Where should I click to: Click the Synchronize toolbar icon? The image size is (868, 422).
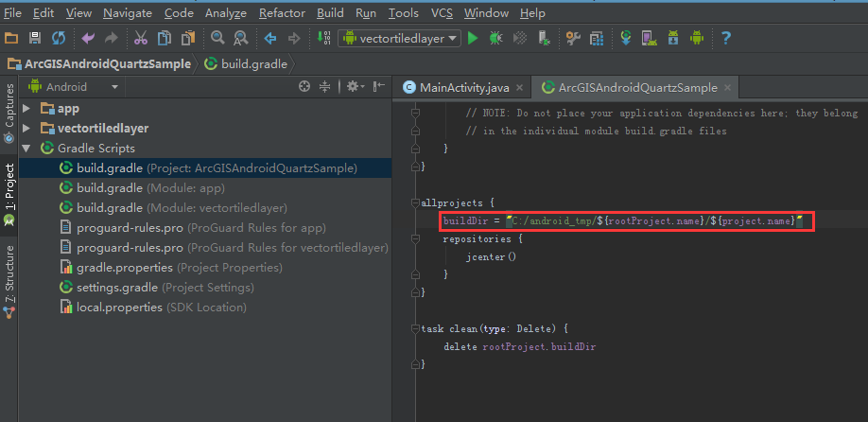(x=58, y=38)
